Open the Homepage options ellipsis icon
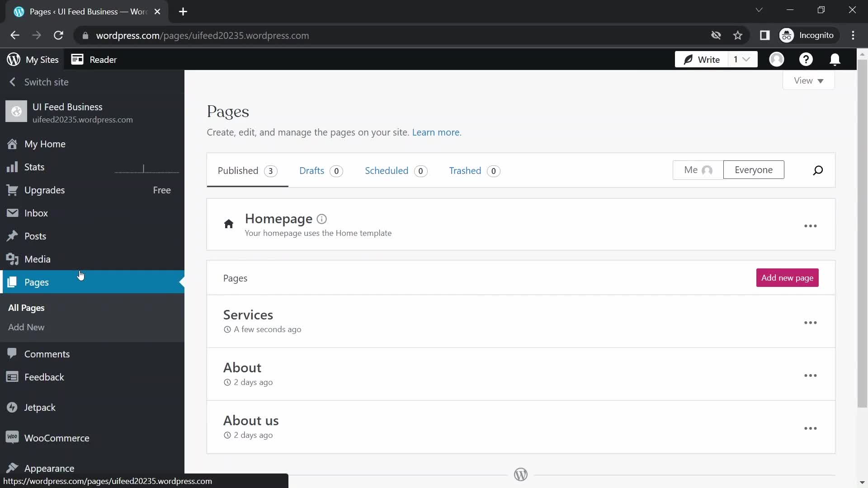Image resolution: width=868 pixels, height=488 pixels. (811, 225)
